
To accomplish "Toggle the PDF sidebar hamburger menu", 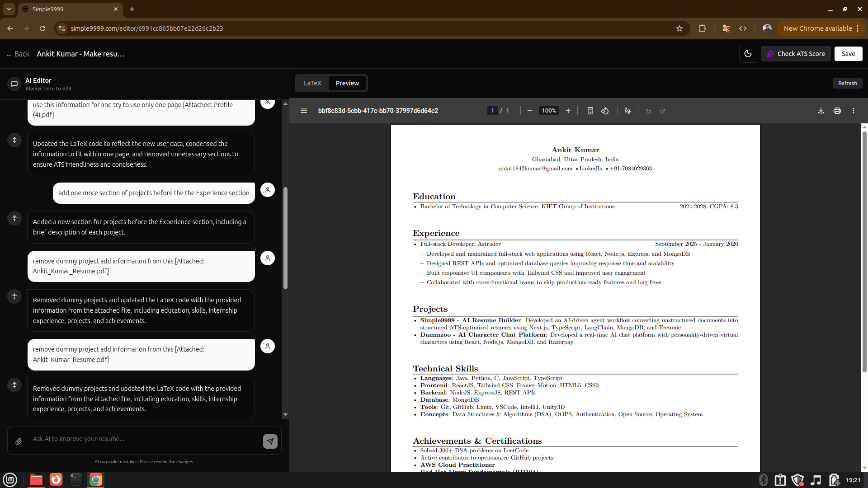I will (304, 111).
